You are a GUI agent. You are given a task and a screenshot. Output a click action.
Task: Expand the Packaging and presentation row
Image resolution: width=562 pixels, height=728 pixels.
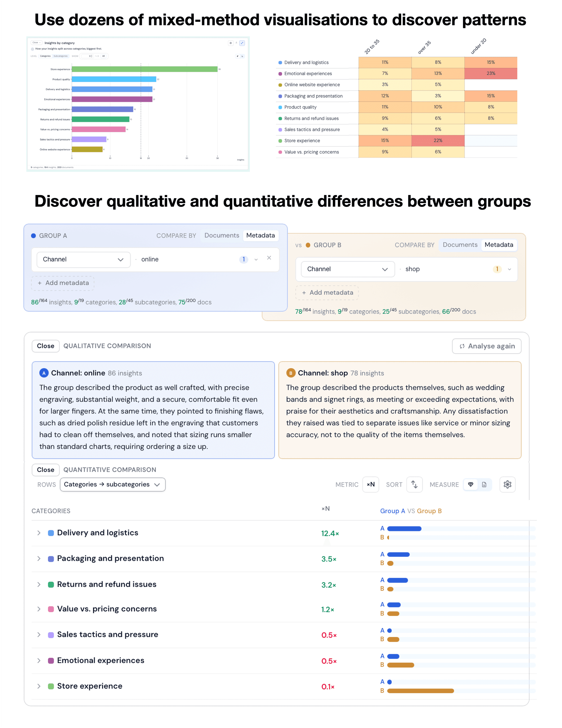pyautogui.click(x=39, y=559)
